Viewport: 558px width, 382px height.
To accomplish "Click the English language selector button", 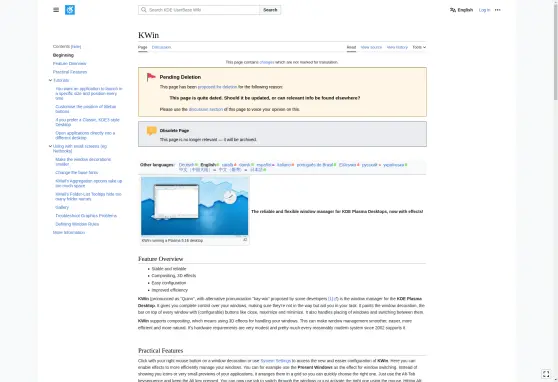I will 461,10.
